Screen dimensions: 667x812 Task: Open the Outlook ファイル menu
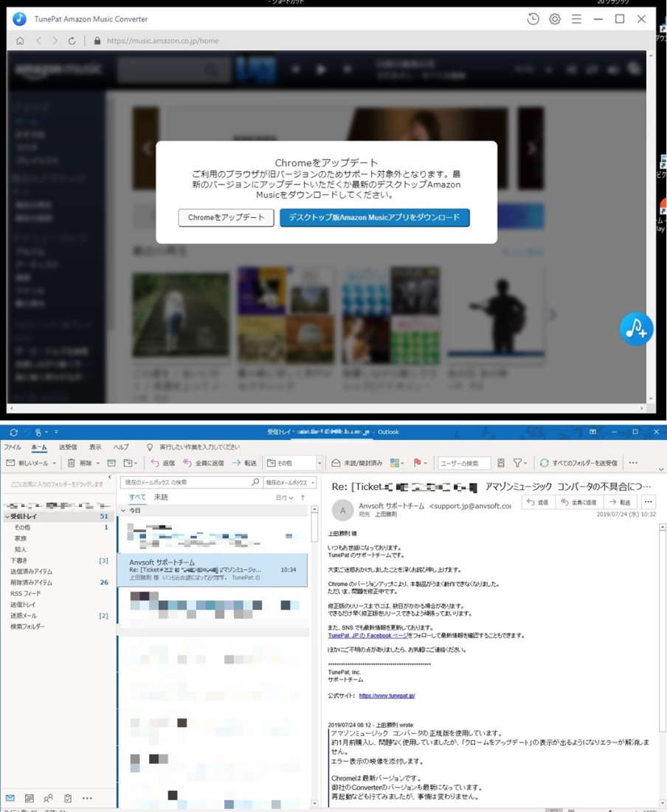point(13,447)
